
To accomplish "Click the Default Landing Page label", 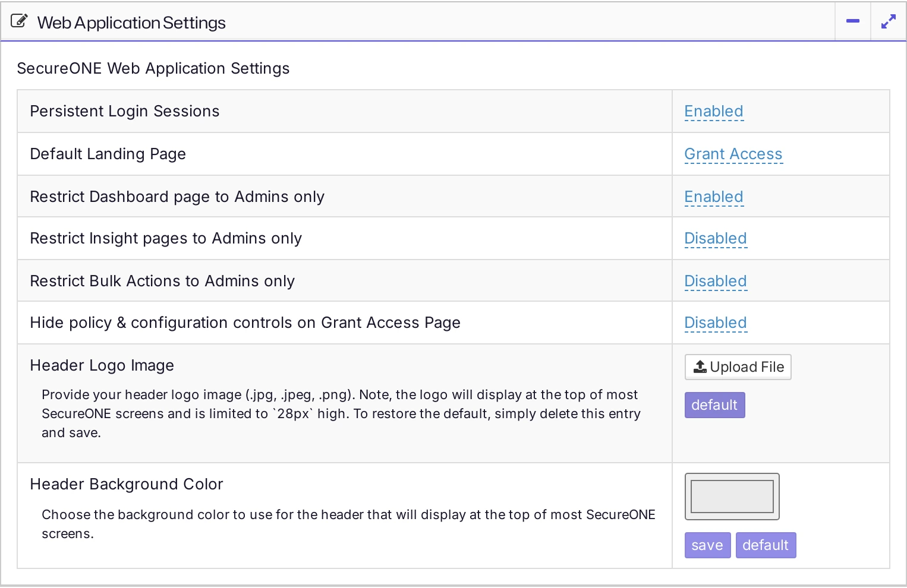I will click(108, 154).
